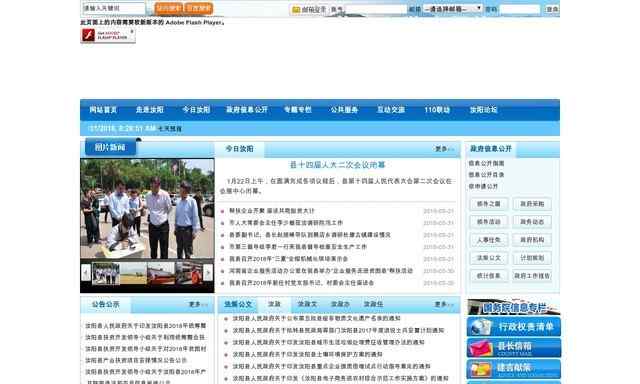The image size is (640, 384).
Task: Select the 政府信息公开 sidebar panel tab
Action: [491, 149]
